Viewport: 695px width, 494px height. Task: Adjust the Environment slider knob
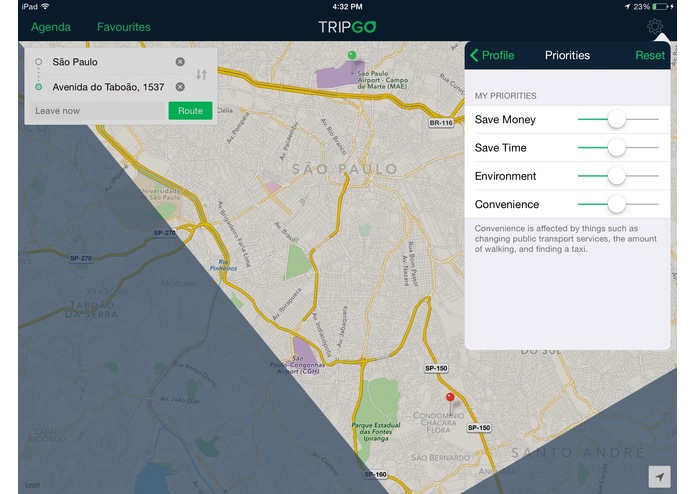[x=617, y=176]
